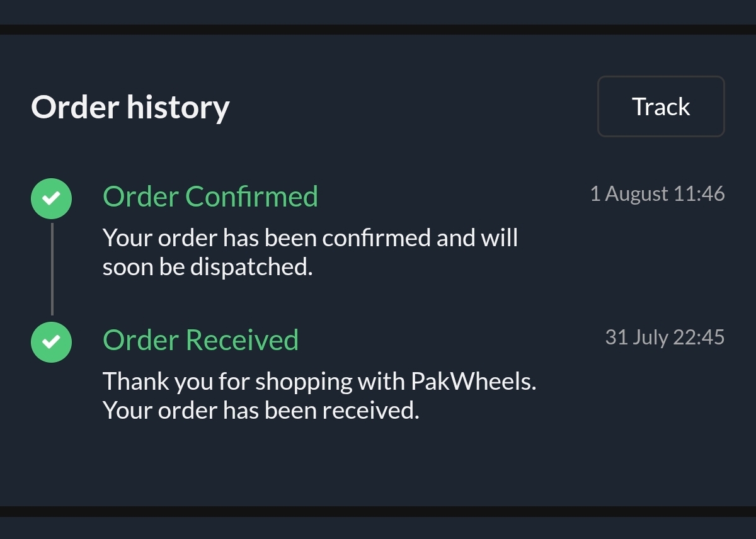Click the 31 July 22:45 timestamp
Screen dimensions: 756x539
pos(665,337)
